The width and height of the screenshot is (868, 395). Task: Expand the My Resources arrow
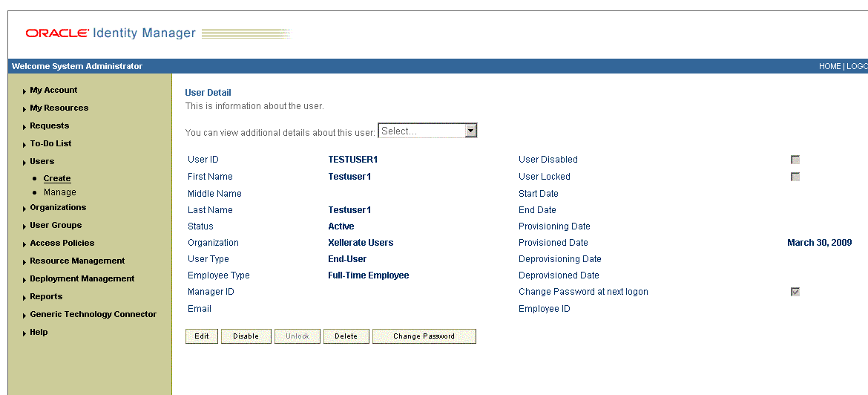point(24,109)
